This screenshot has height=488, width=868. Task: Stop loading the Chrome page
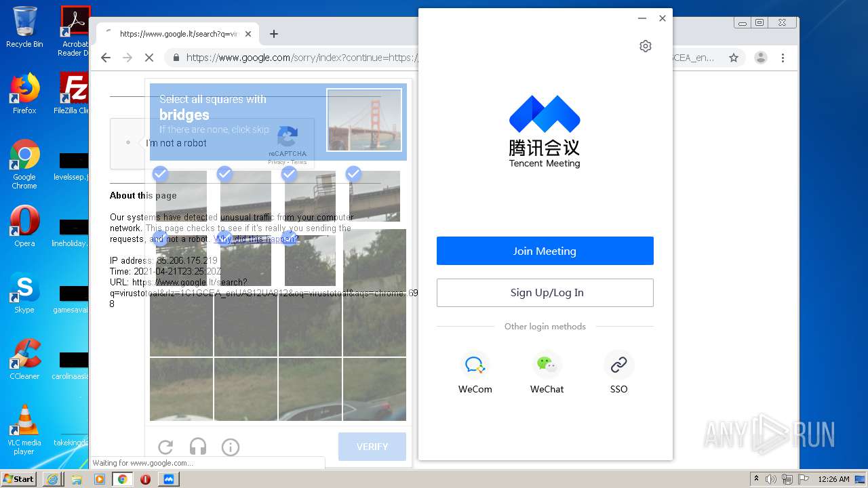(149, 58)
